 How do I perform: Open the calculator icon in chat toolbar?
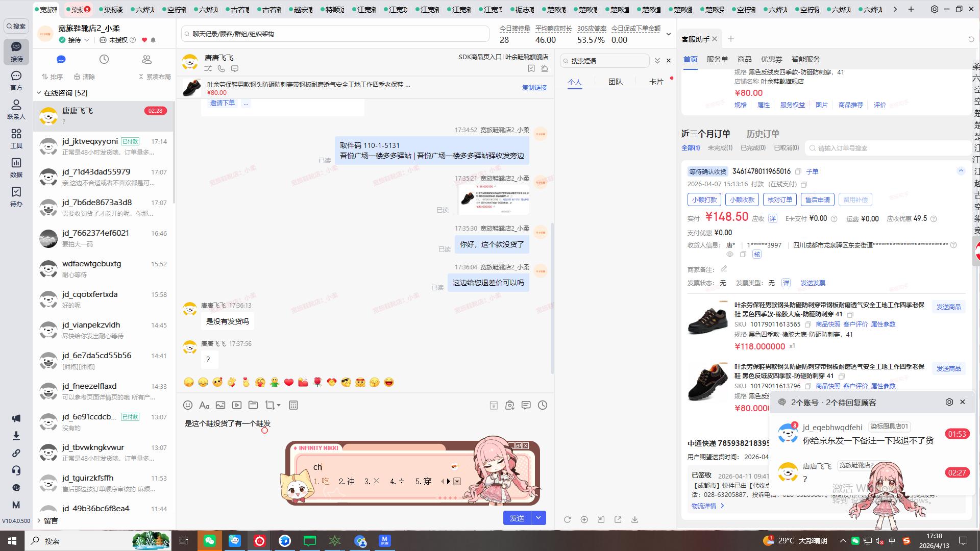click(293, 405)
